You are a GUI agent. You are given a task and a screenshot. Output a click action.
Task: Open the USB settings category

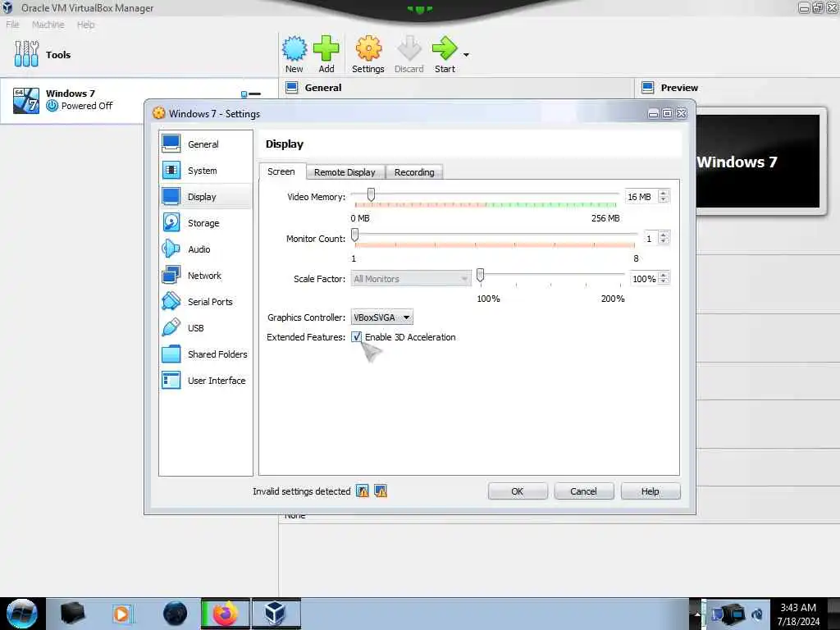[x=206, y=328]
